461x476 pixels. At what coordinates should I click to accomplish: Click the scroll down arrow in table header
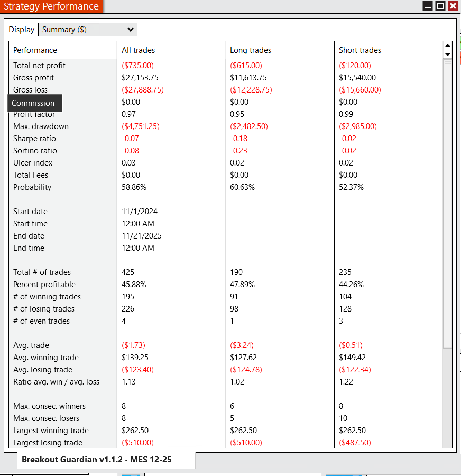pos(448,54)
